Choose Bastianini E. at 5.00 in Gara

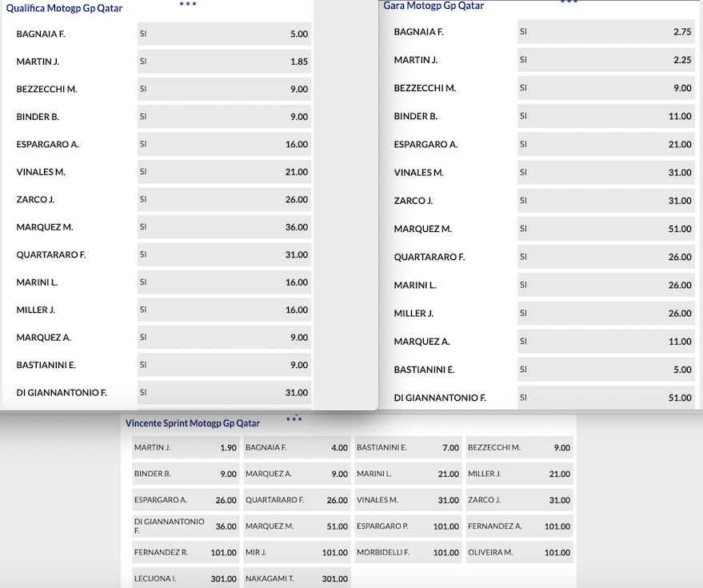click(x=605, y=370)
